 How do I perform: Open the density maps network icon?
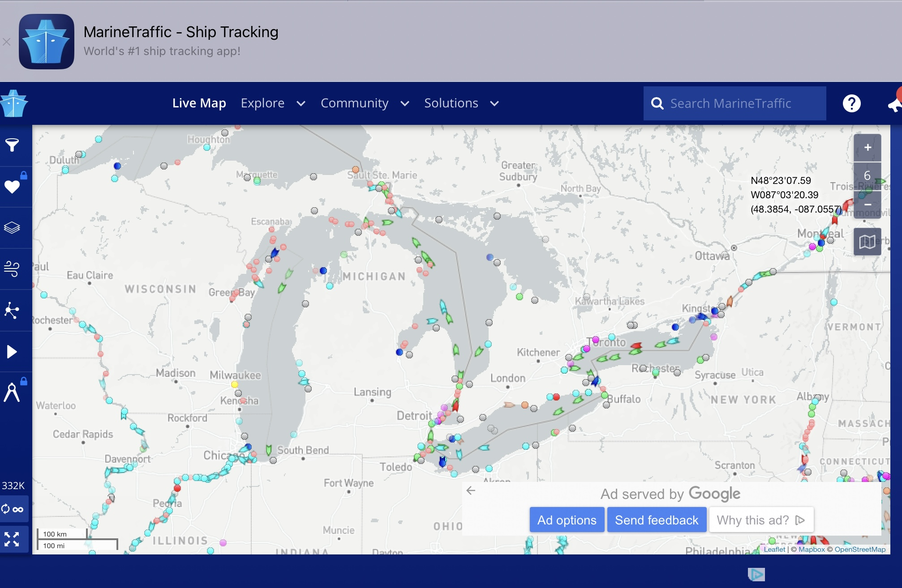pyautogui.click(x=12, y=310)
